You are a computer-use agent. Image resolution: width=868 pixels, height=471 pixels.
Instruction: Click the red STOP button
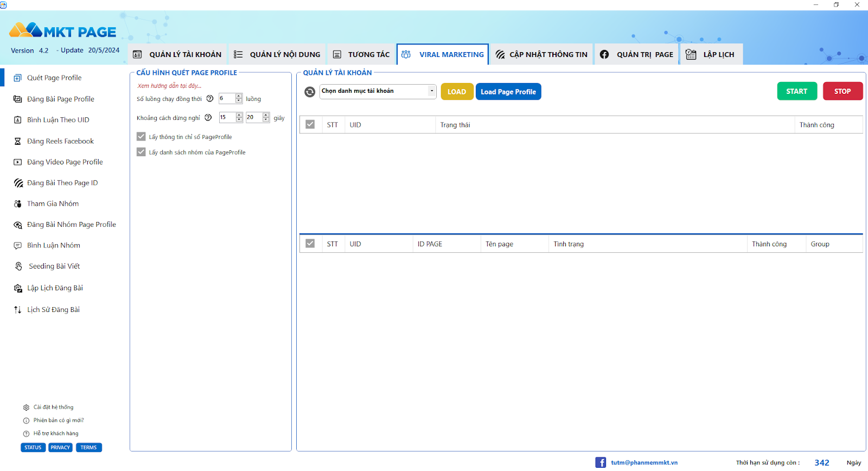(x=843, y=91)
